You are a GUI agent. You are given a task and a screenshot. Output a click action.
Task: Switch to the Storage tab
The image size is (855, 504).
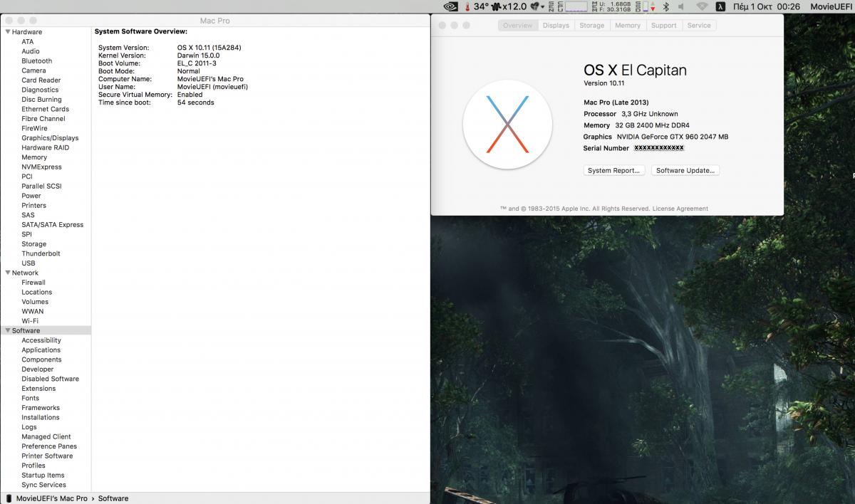[x=591, y=25]
